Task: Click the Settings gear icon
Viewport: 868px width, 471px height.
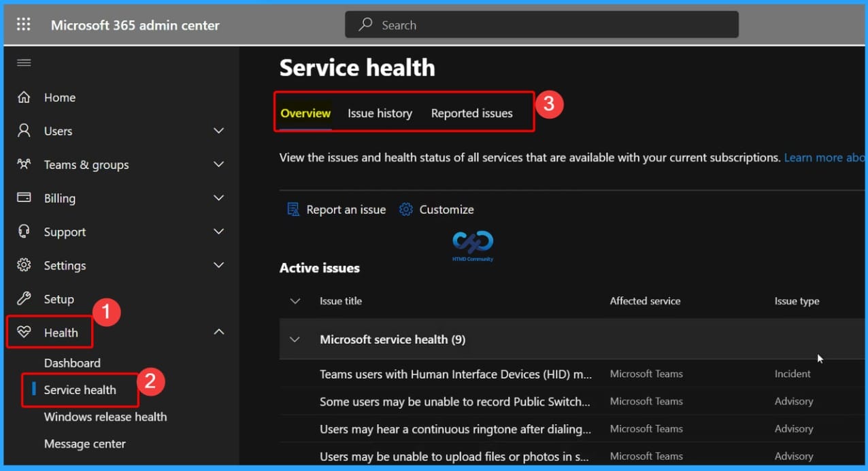Action: pyautogui.click(x=24, y=265)
